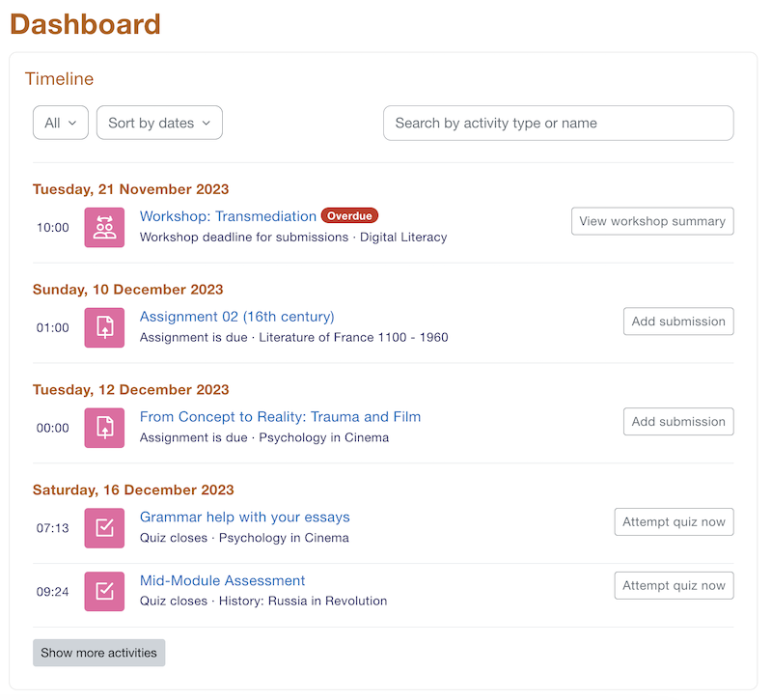Open From Concept to Reality assignment
Image resolution: width=772 pixels, height=700 pixels.
[x=280, y=417]
